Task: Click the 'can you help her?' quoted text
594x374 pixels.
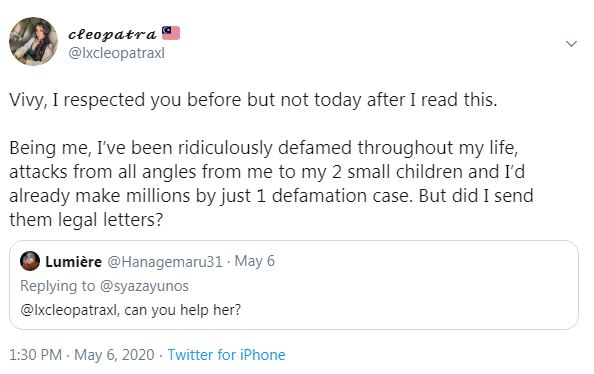Action: pos(182,310)
